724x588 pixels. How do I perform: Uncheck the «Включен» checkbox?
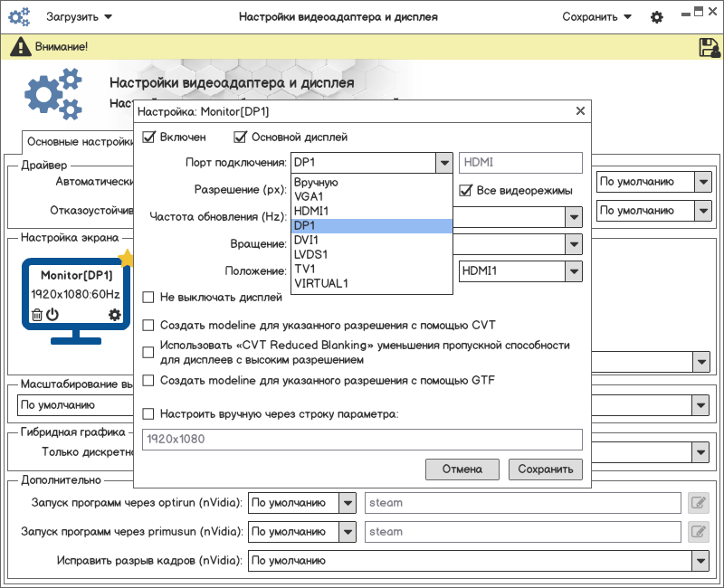point(149,138)
